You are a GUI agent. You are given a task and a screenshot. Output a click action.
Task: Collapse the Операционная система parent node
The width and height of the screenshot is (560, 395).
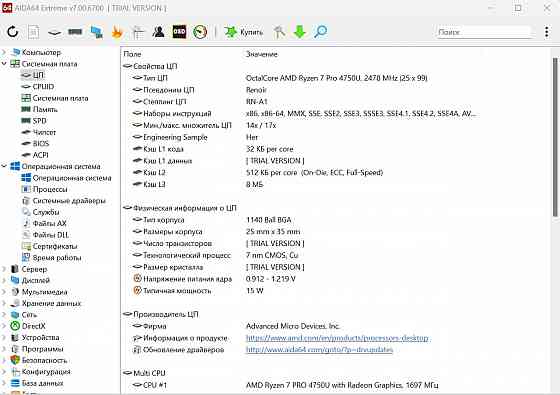click(4, 166)
